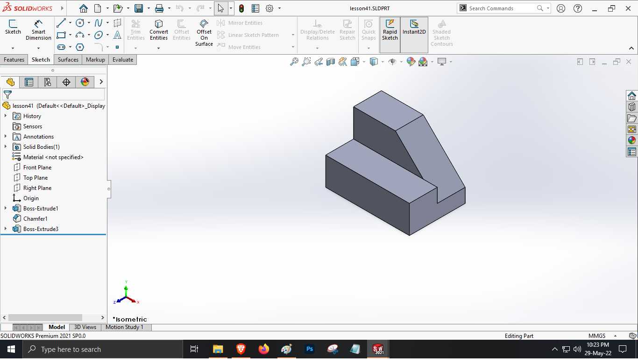Open the Edit Appearance icon
This screenshot has width=638, height=364.
[x=411, y=62]
